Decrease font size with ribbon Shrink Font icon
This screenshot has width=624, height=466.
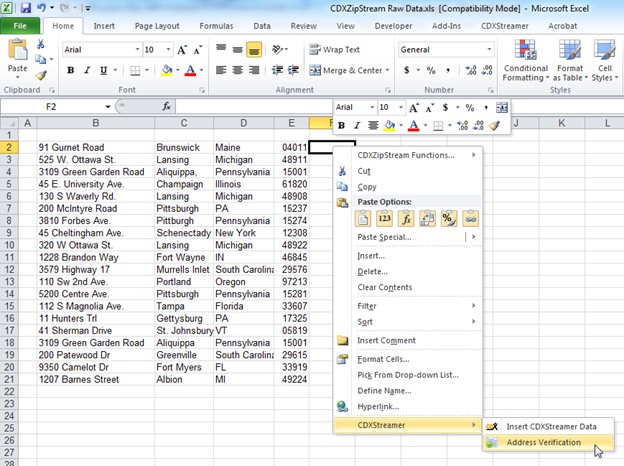click(x=197, y=50)
